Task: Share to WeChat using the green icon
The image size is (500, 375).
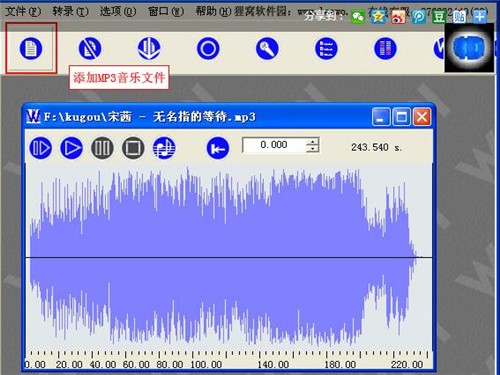Action: coord(358,17)
